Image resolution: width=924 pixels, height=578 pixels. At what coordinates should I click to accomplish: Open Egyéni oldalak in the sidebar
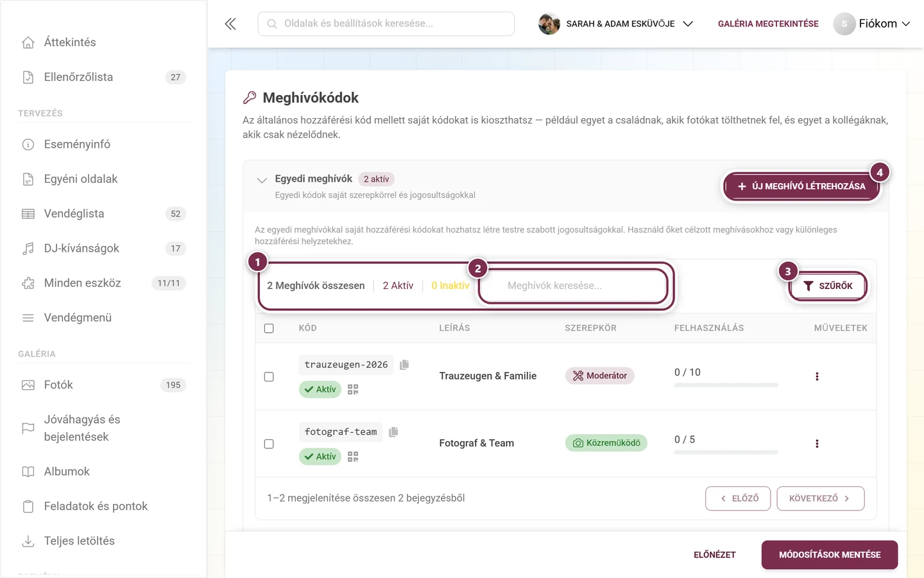pyautogui.click(x=103, y=179)
